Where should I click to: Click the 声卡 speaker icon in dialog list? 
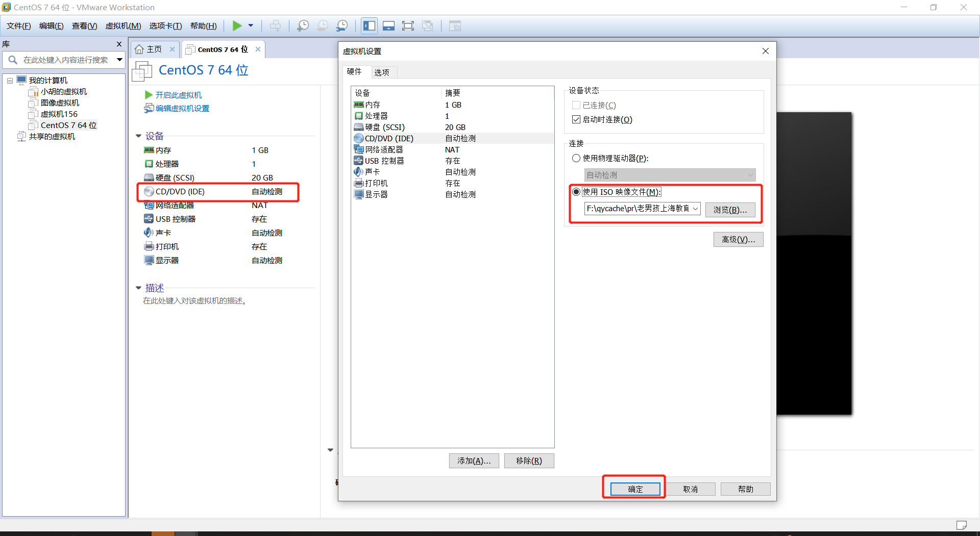click(359, 172)
